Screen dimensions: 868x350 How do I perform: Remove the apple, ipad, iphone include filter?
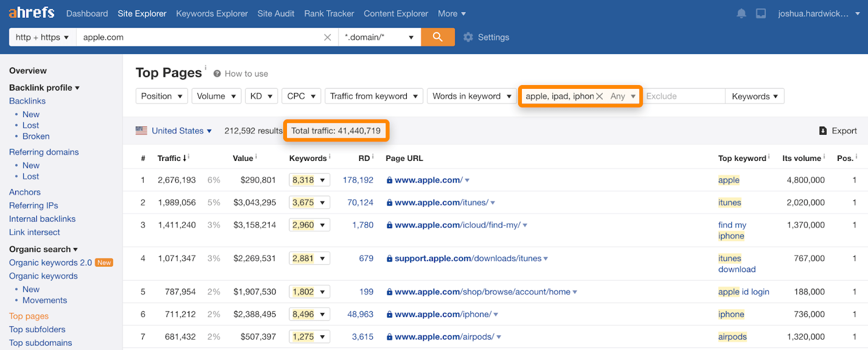[x=599, y=96]
